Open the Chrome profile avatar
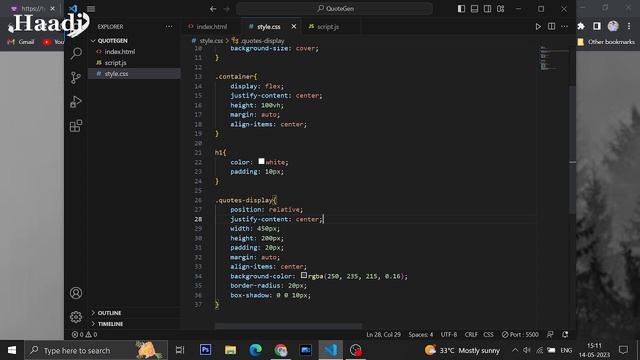 (613, 26)
